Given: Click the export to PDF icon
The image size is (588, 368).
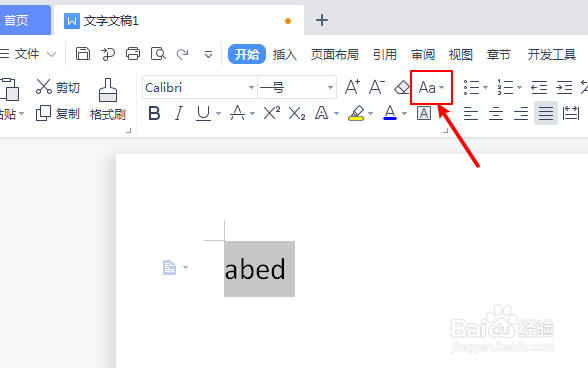Looking at the screenshot, I should pyautogui.click(x=108, y=54).
